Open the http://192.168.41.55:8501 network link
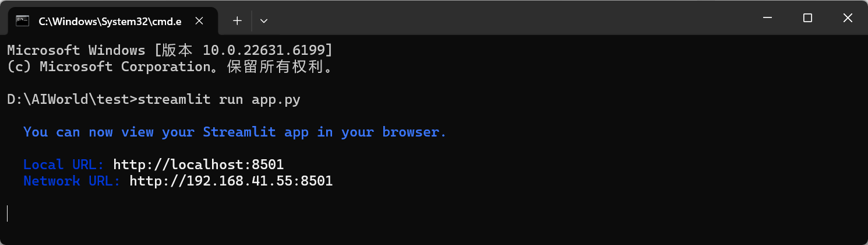This screenshot has height=245, width=868. [x=231, y=181]
